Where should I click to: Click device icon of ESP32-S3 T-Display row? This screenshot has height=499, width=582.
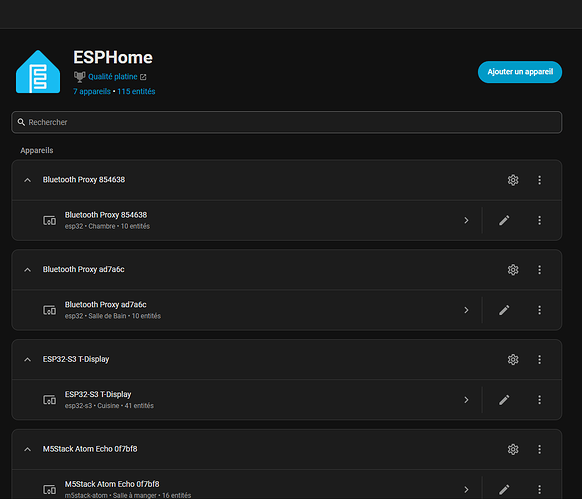(x=50, y=400)
